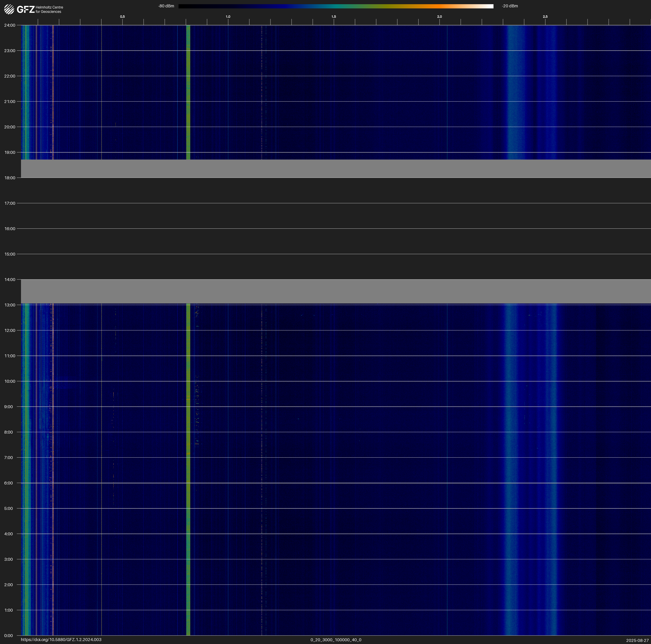Click the -80 dBm scale label

tap(166, 6)
